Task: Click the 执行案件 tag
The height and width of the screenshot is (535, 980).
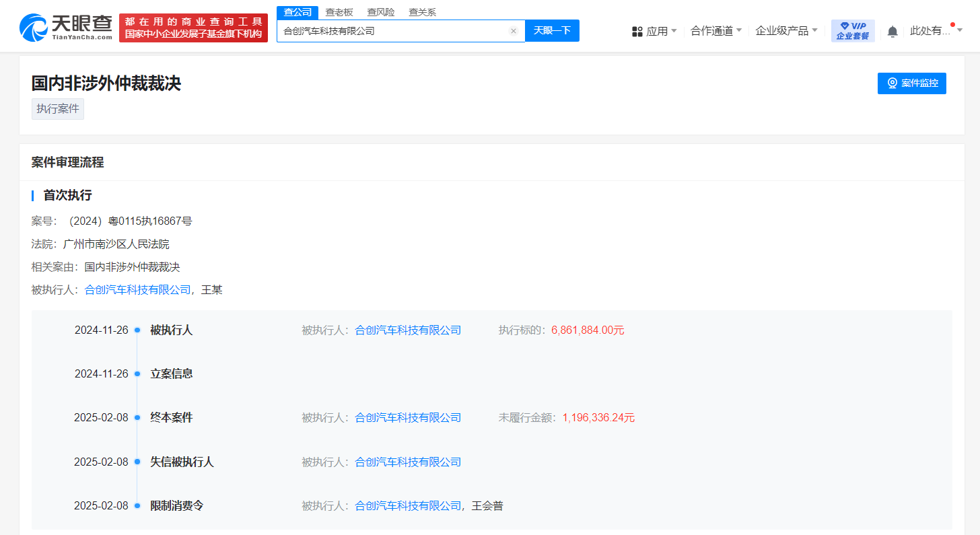Action: [58, 109]
